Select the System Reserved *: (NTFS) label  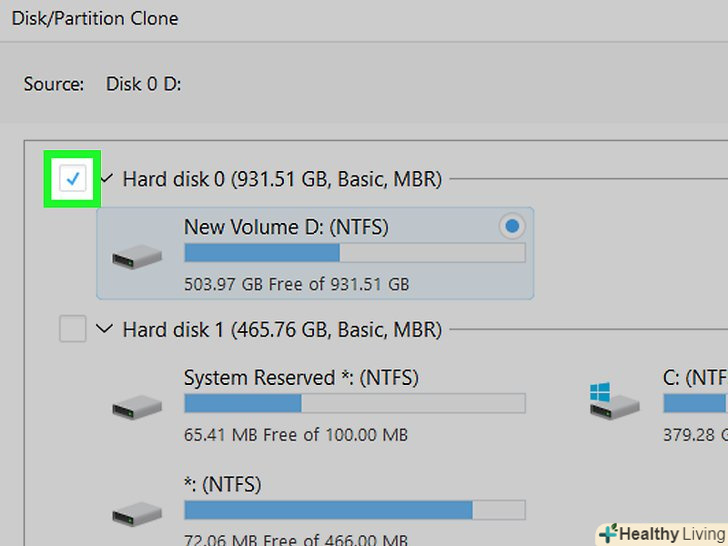301,378
